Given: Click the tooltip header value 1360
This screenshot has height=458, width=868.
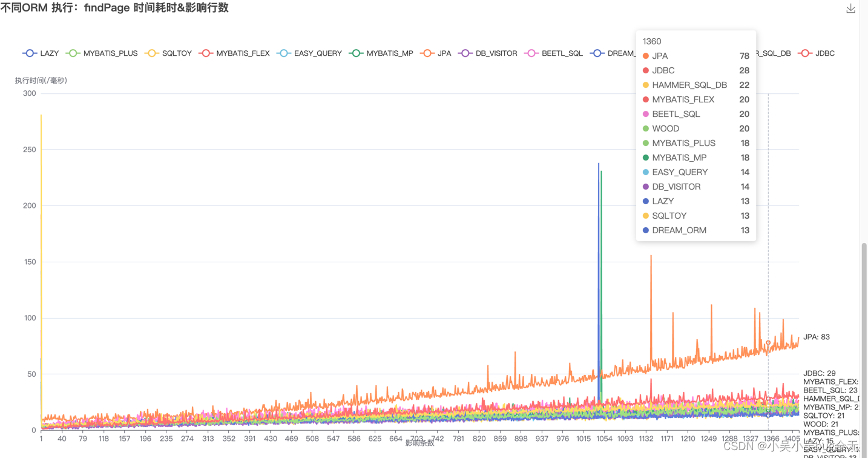Looking at the screenshot, I should (x=652, y=41).
